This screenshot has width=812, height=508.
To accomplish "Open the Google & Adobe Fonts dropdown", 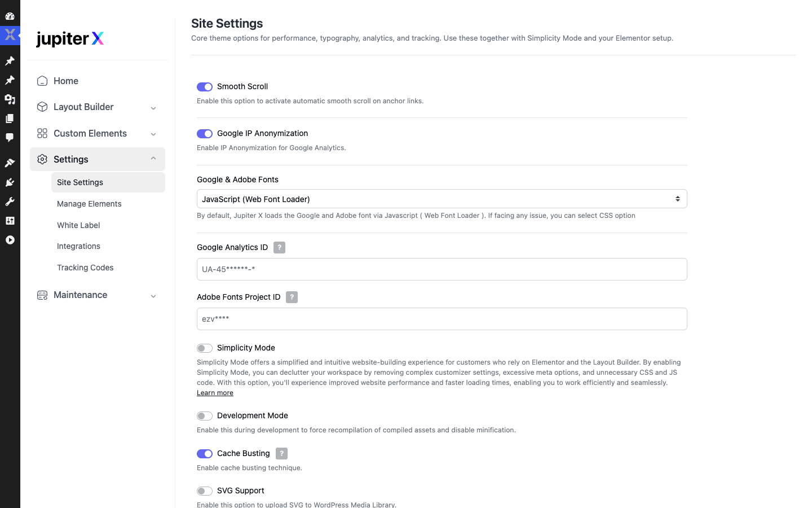I will pos(442,199).
